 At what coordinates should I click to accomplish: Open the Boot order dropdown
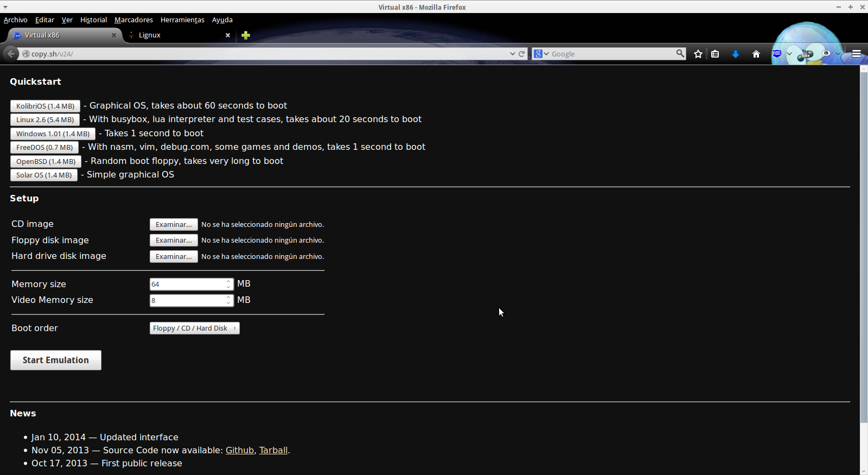pyautogui.click(x=195, y=328)
